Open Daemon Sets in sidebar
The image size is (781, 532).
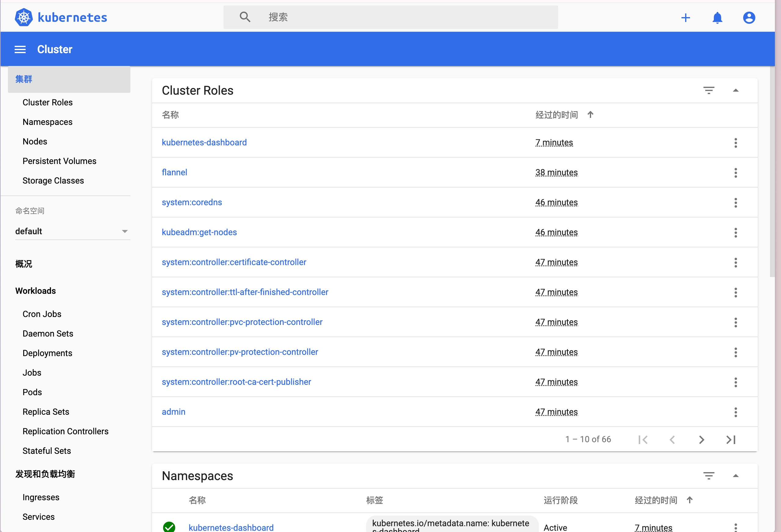pyautogui.click(x=48, y=333)
